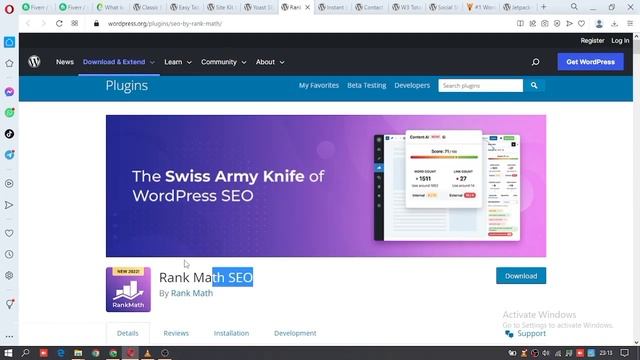Open the Opera account profile icon
Screen dimensions: 640x360
(x=599, y=24)
